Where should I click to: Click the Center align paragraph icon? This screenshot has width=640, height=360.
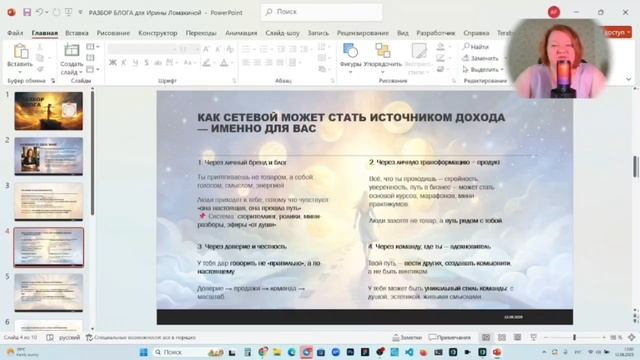tap(257, 62)
